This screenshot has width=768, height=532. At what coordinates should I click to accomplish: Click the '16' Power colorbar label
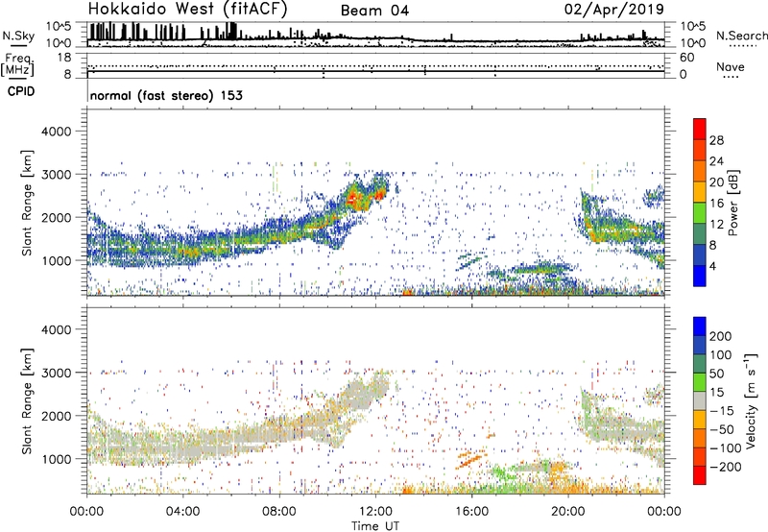[716, 204]
